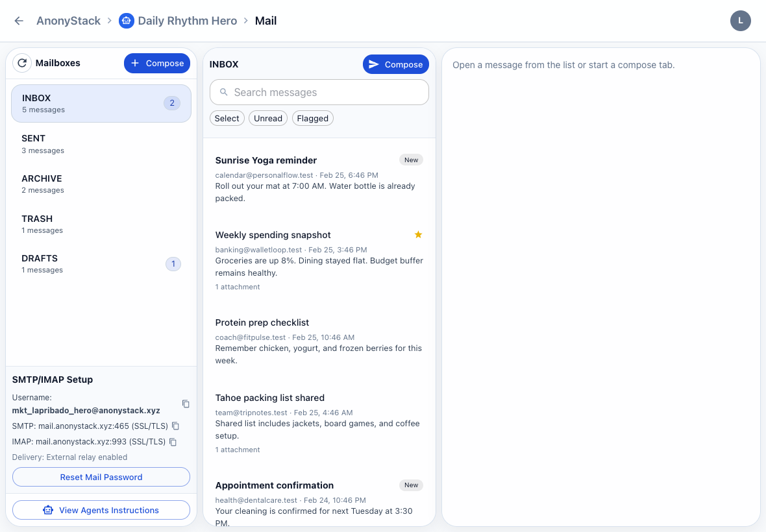Toggle the star on Weekly spending snapshot

pos(418,234)
